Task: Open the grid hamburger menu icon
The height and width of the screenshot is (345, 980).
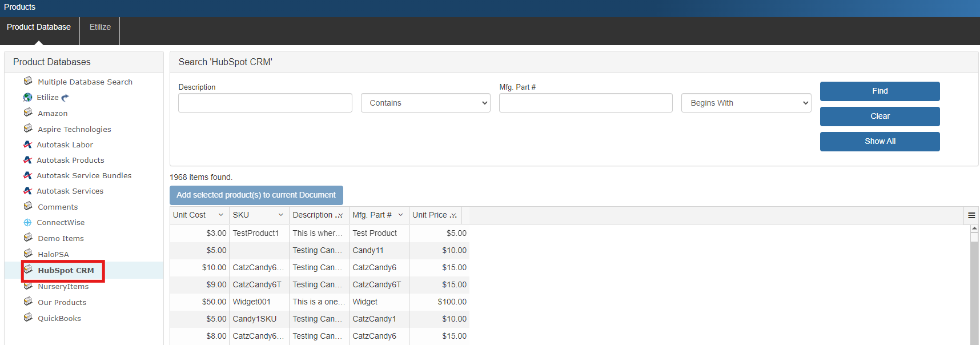Action: point(971,215)
